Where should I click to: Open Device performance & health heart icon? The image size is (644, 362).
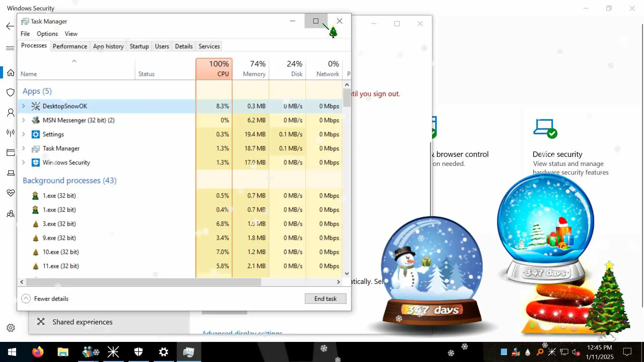click(11, 193)
